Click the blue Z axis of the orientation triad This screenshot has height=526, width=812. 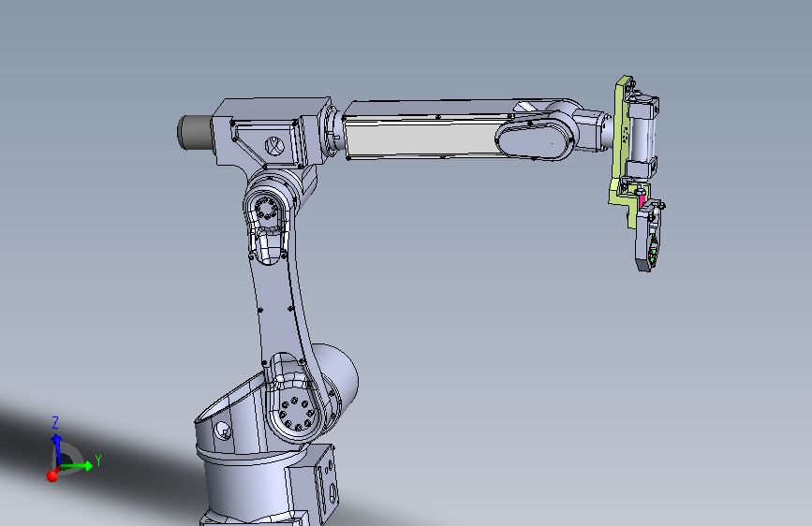56,449
